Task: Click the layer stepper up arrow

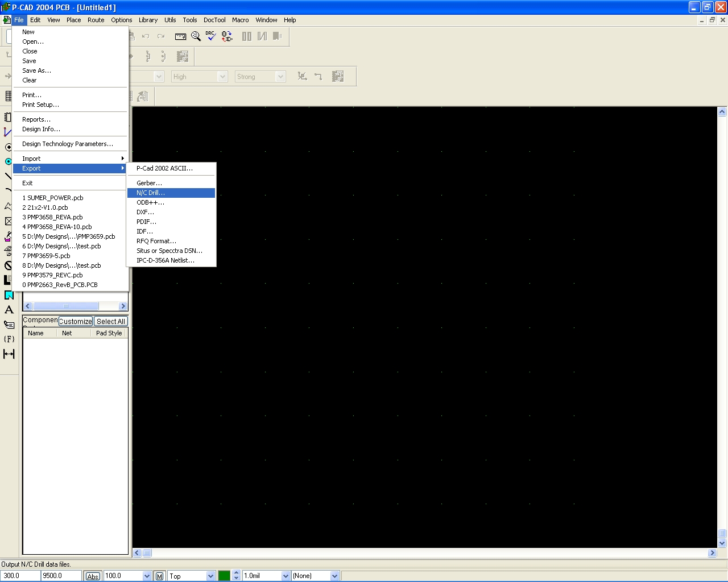Action: point(237,573)
